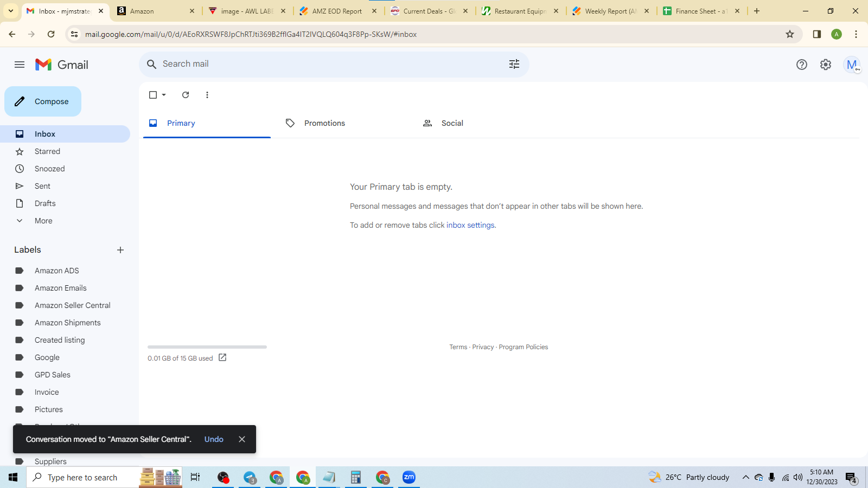Open the Windows Start menu

point(13,477)
